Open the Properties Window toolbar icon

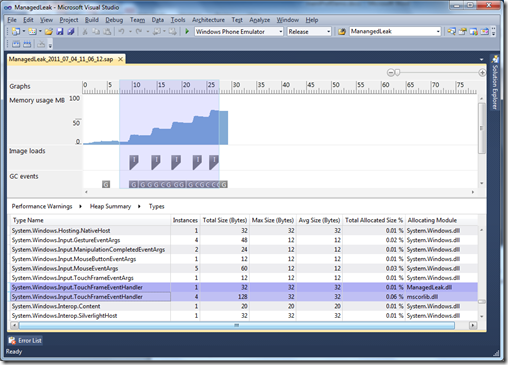coord(463,32)
